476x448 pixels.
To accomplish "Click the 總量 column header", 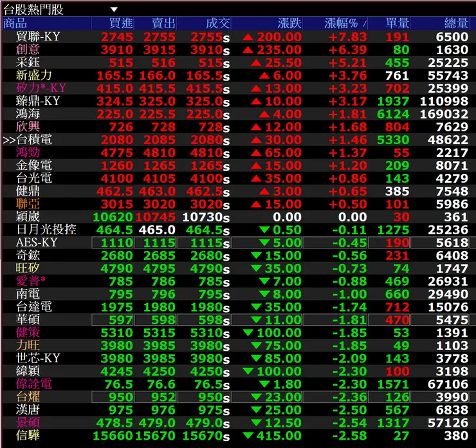I will pyautogui.click(x=456, y=23).
